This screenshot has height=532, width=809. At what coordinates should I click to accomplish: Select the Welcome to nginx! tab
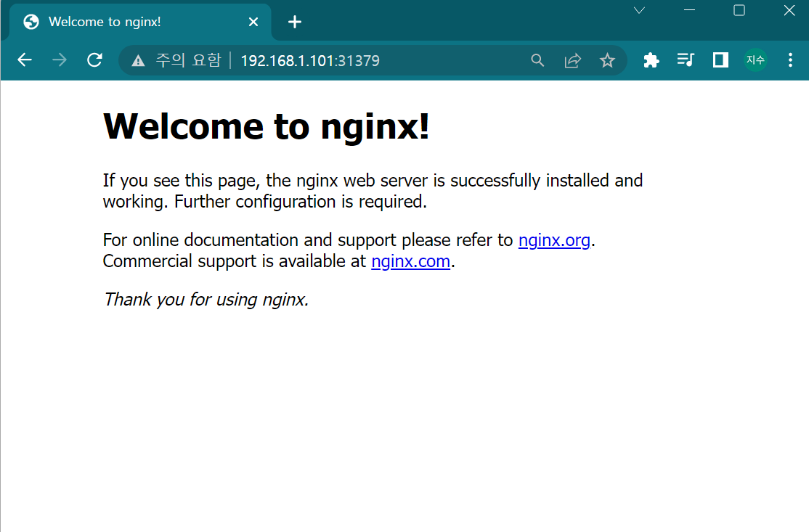(x=140, y=22)
